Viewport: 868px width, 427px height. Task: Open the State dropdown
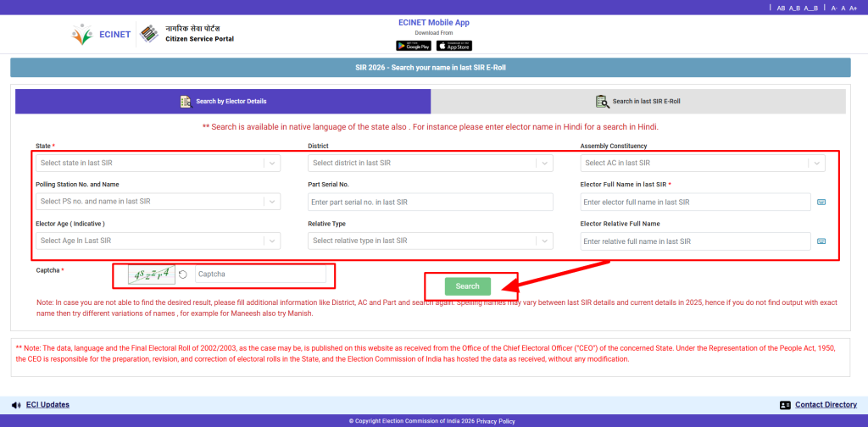click(x=158, y=164)
